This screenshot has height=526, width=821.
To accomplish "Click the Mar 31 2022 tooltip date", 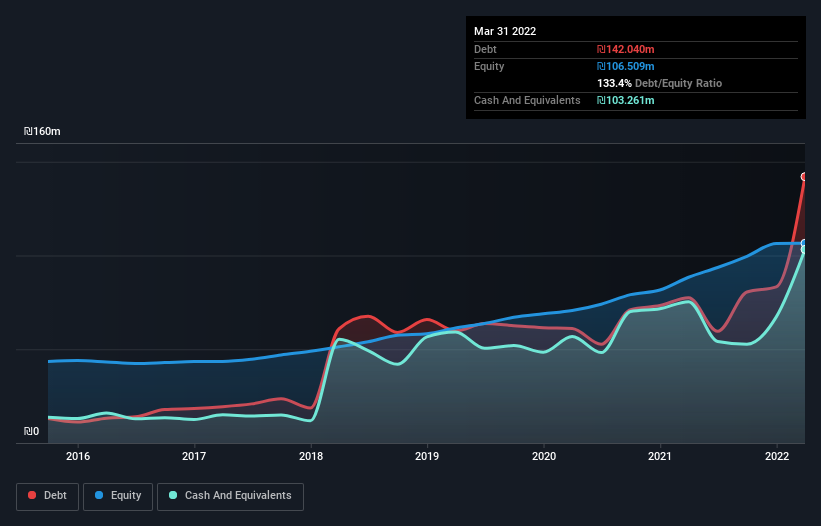I will coord(505,31).
